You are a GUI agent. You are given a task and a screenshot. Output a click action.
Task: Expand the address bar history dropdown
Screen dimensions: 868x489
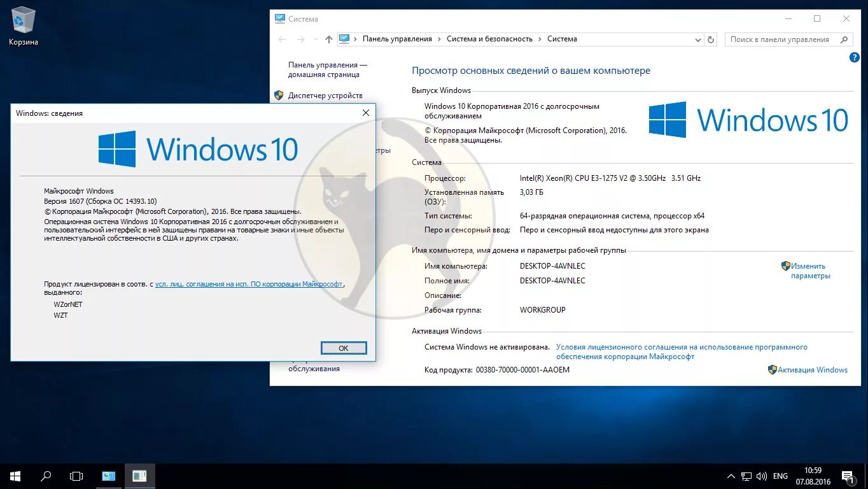click(697, 39)
